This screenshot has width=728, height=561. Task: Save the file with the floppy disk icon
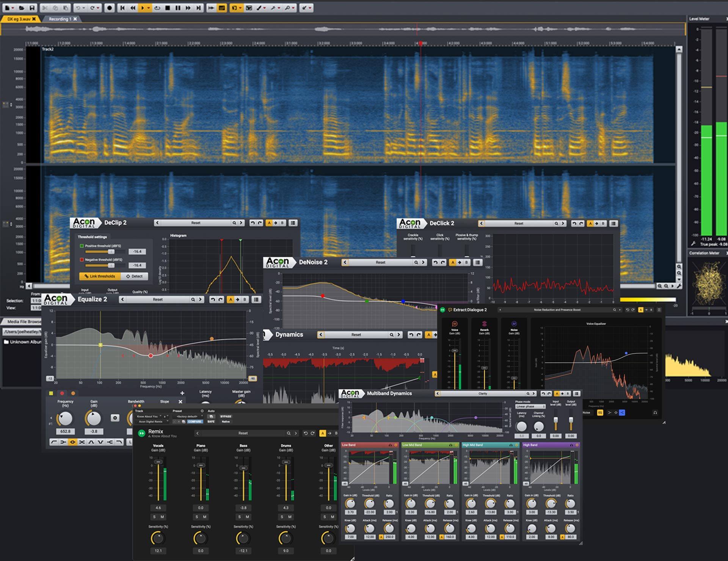point(32,8)
